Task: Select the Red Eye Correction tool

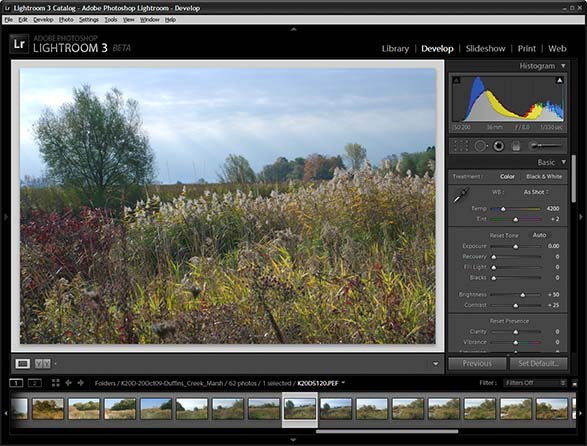Action: [498, 146]
